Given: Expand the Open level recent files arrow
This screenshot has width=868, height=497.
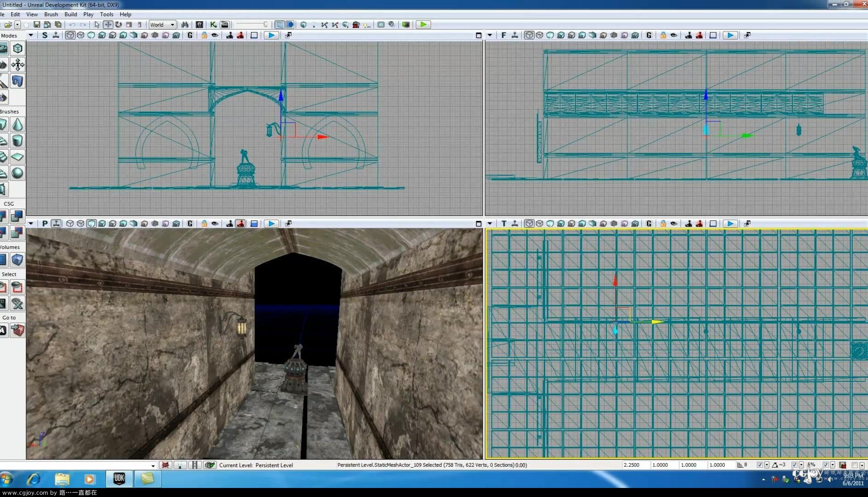Looking at the screenshot, I should pyautogui.click(x=17, y=25).
